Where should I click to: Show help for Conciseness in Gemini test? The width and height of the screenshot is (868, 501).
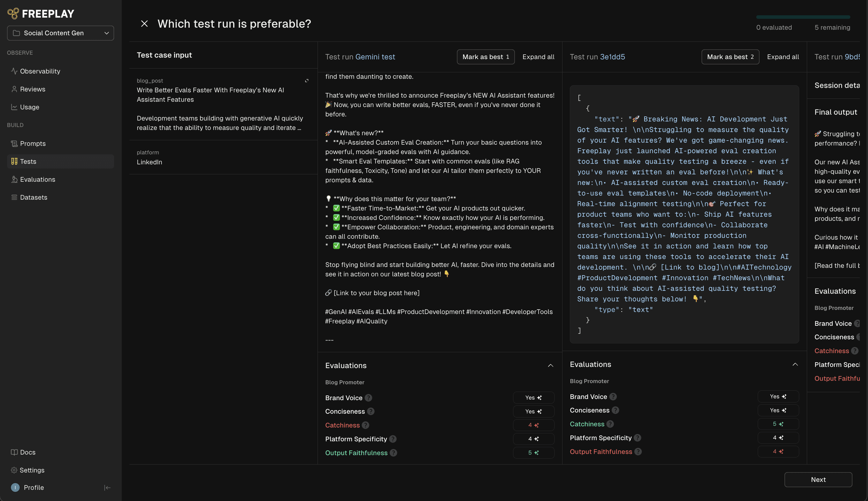(x=371, y=412)
